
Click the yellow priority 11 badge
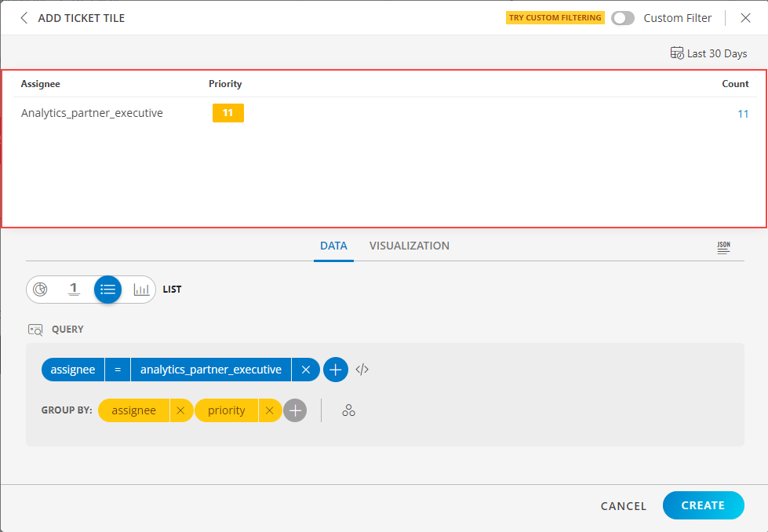click(x=228, y=112)
